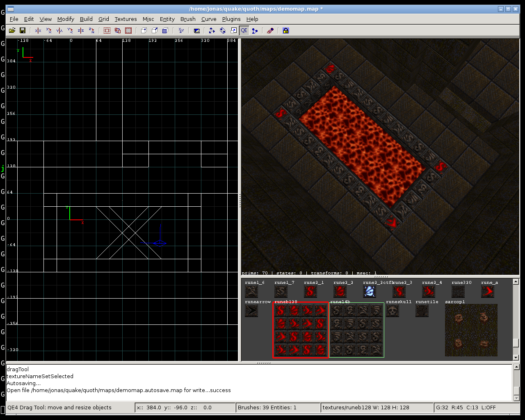Select the runeb128 red rune grid texture
This screenshot has height=420, width=525.
(301, 331)
